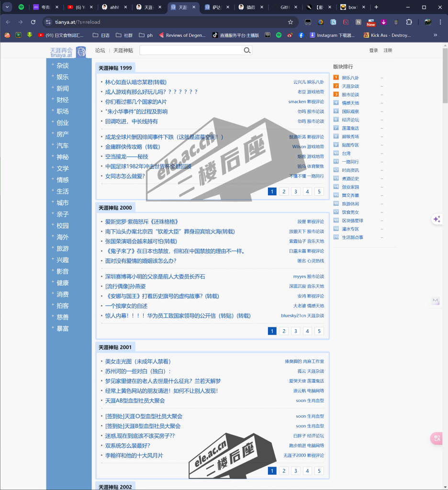448x490 pixels.
Task: Expand the 娱乐 sidebar category
Action: [62, 76]
